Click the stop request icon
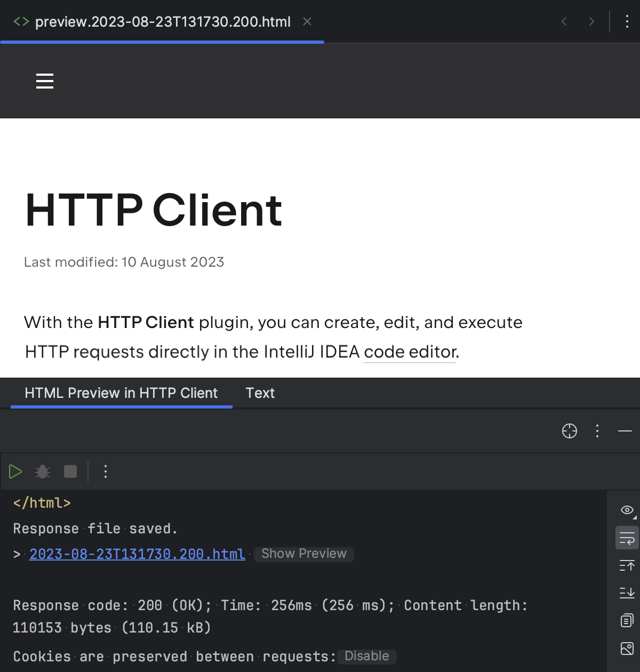Viewport: 640px width, 672px height. pos(70,471)
